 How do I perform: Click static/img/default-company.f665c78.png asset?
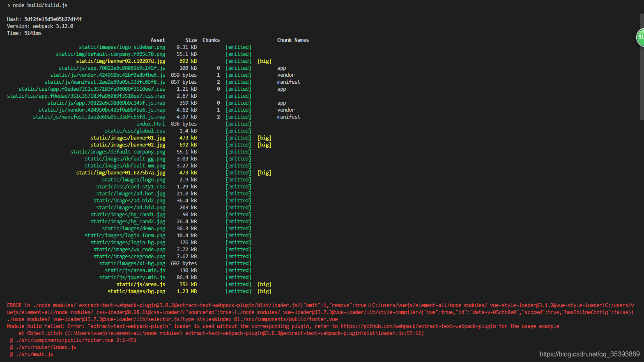(x=110, y=54)
